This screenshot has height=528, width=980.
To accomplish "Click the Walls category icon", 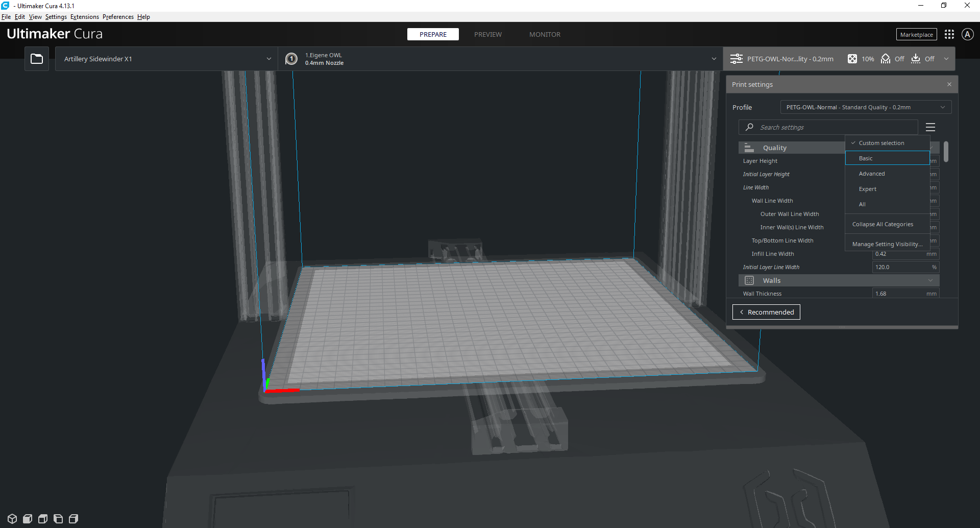I will point(749,280).
